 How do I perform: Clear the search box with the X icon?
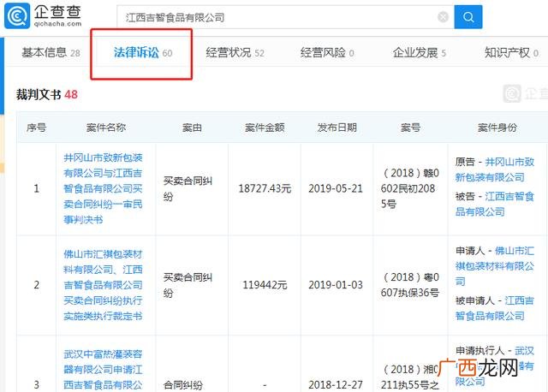[x=443, y=17]
